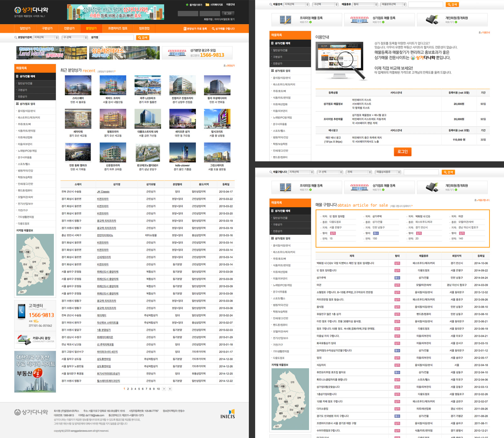Open the 구 선택 dropdown in 분양상가검색
The width and height of the screenshot is (504, 438).
coord(75,37)
